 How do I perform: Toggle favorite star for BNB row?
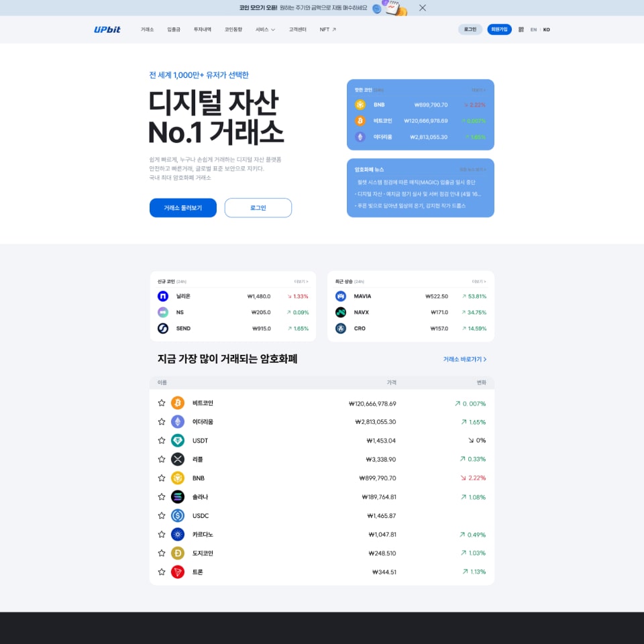pyautogui.click(x=162, y=478)
